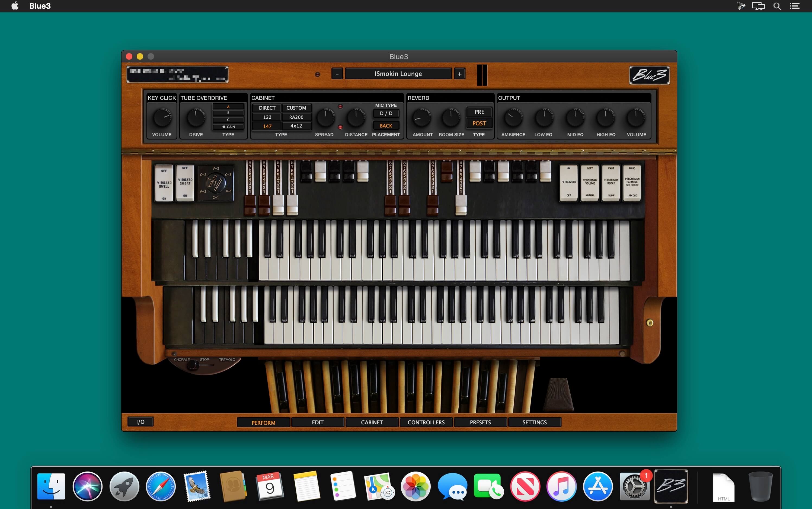Open Safari compass icon

[161, 486]
